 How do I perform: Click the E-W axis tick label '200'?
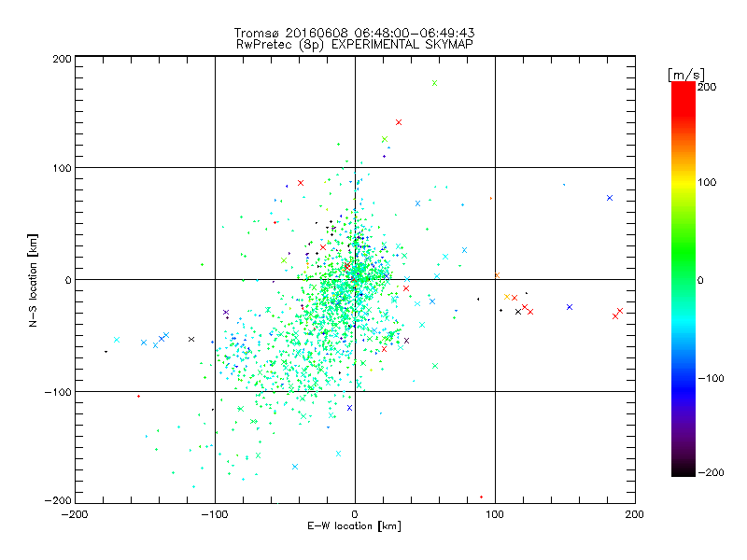[x=635, y=514]
